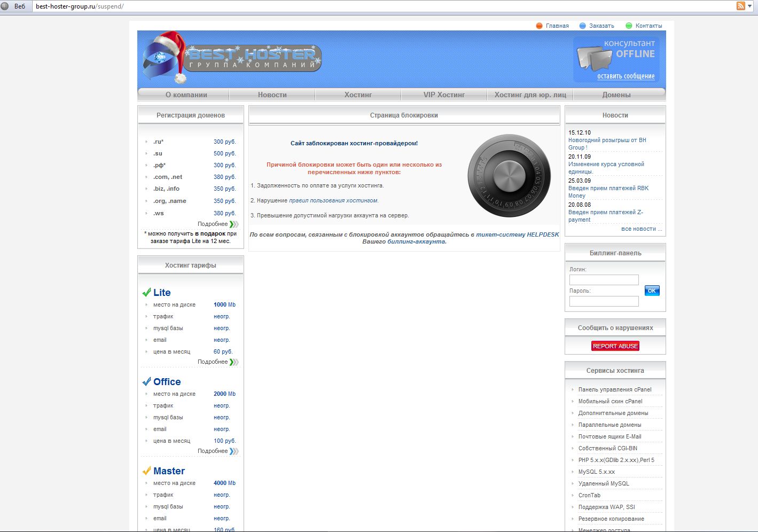This screenshot has height=532, width=758.
Task: Open the О компании menu tab
Action: click(x=186, y=95)
